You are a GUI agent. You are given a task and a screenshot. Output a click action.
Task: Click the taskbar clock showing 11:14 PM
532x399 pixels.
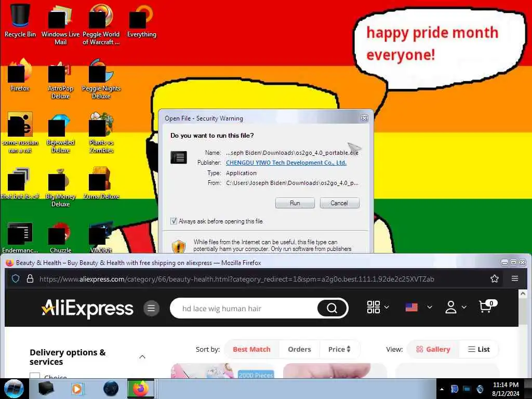(506, 389)
